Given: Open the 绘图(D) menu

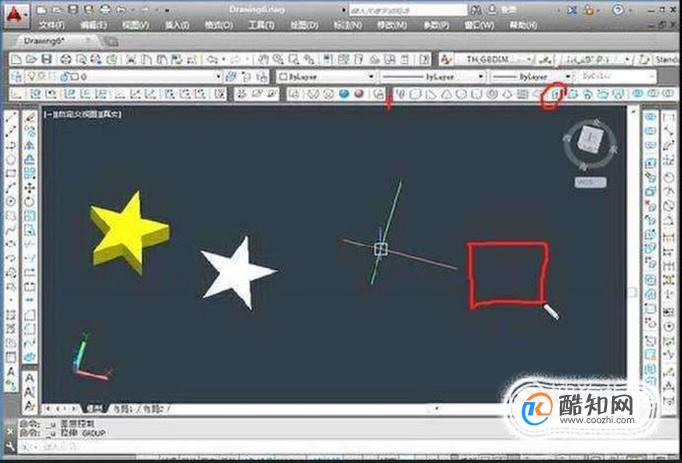Looking at the screenshot, I should (304, 25).
